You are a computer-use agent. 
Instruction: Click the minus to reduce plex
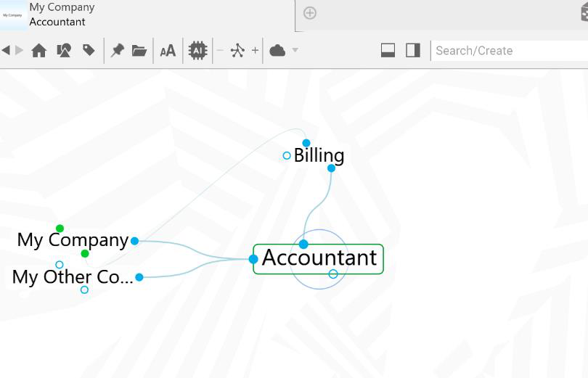coord(220,51)
